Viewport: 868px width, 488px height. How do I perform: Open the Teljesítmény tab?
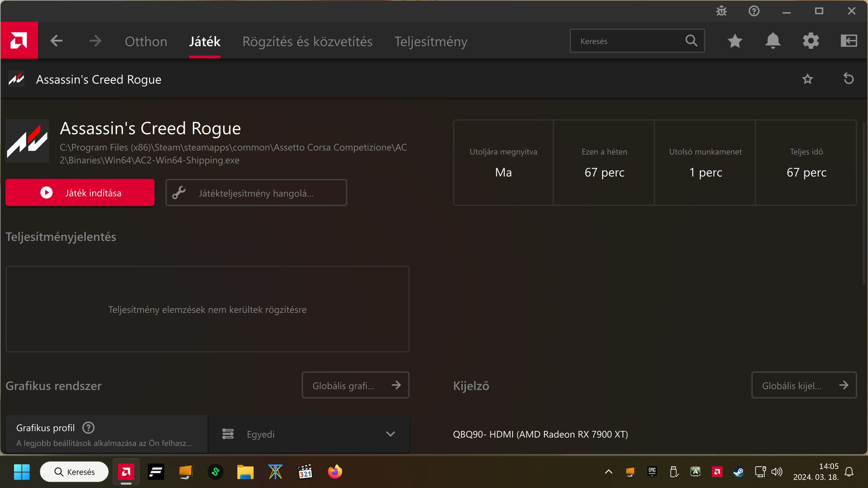pos(430,41)
